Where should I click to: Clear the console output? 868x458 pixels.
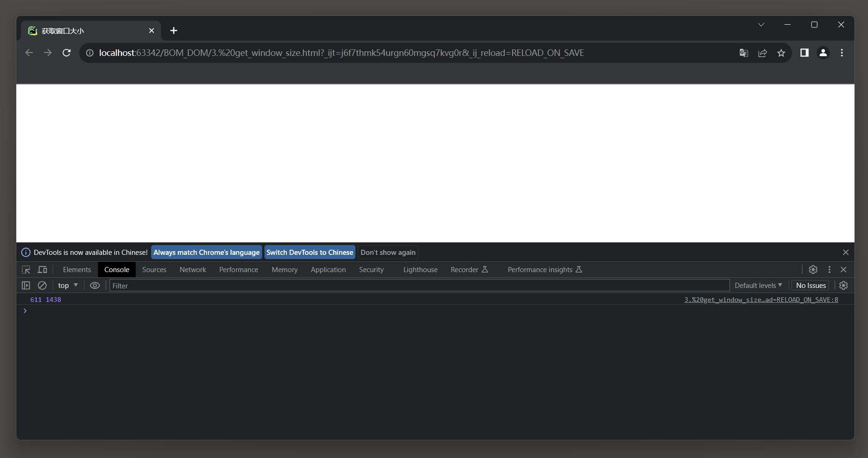click(x=42, y=286)
